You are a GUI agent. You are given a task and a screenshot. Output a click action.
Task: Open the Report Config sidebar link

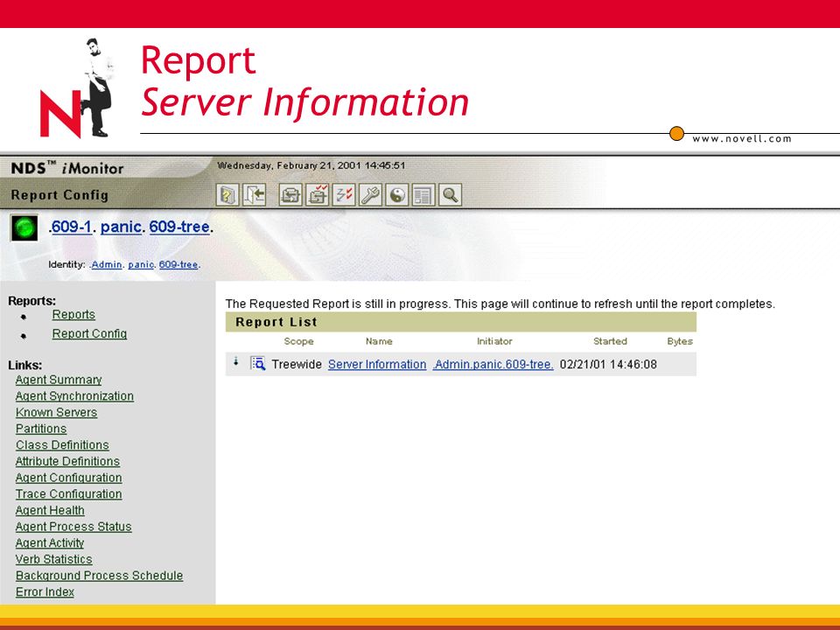click(89, 333)
